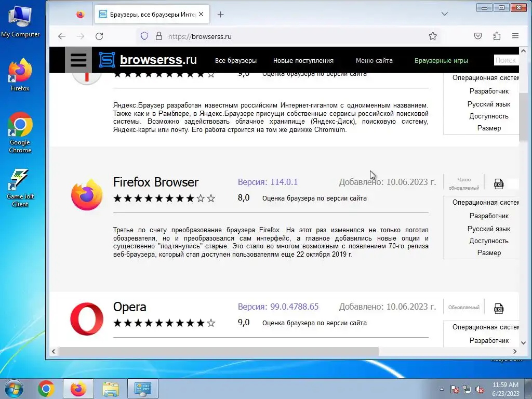Click the horizontal scrollbar thumb
Screen dimensions: 532x399
pyautogui.click(x=218, y=352)
